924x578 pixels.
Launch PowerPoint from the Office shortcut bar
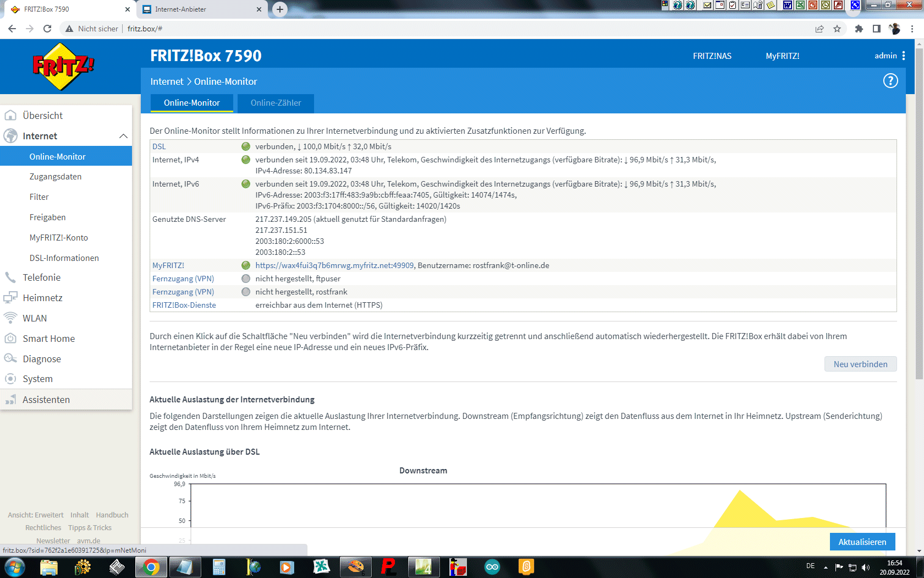[x=812, y=5]
